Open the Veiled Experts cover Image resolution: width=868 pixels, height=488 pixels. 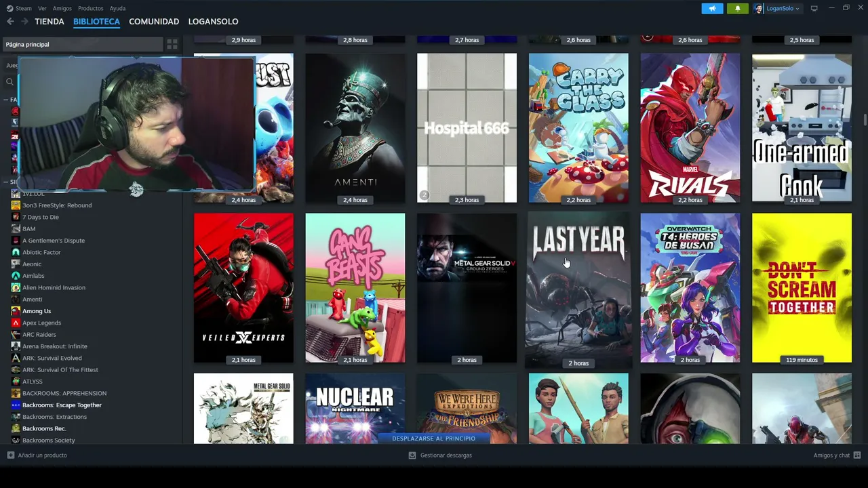click(x=243, y=288)
